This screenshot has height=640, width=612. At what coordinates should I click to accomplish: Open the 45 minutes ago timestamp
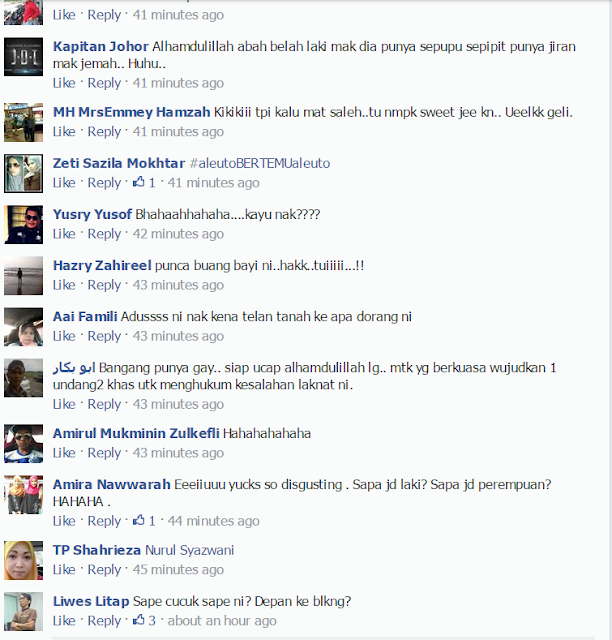tap(178, 570)
